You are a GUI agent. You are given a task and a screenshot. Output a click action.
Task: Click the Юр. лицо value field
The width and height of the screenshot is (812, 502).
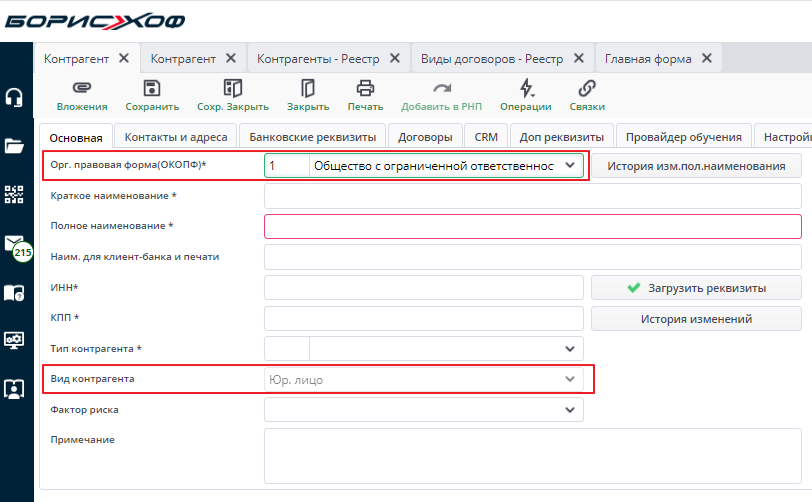coord(424,379)
